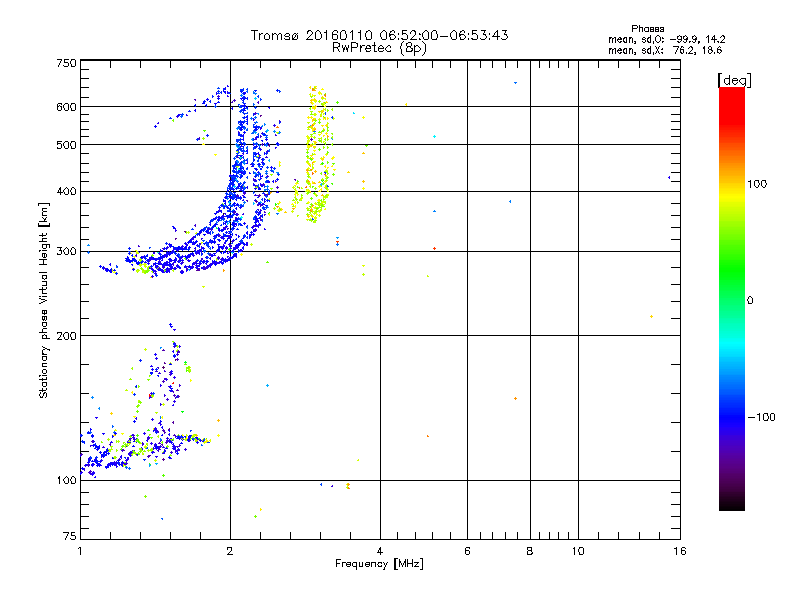Click the colorbar '0' tick label
The height and width of the screenshot is (600, 800).
(750, 301)
